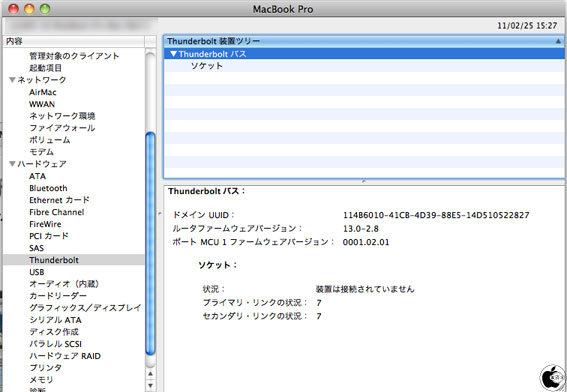Select USB entry in sidebar
Image resolution: width=567 pixels, height=392 pixels.
tap(37, 272)
